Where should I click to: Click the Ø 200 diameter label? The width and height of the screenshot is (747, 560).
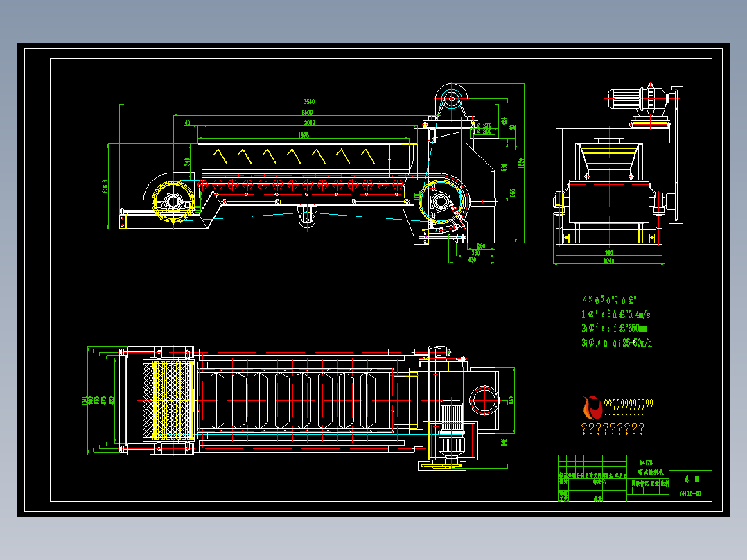click(484, 131)
